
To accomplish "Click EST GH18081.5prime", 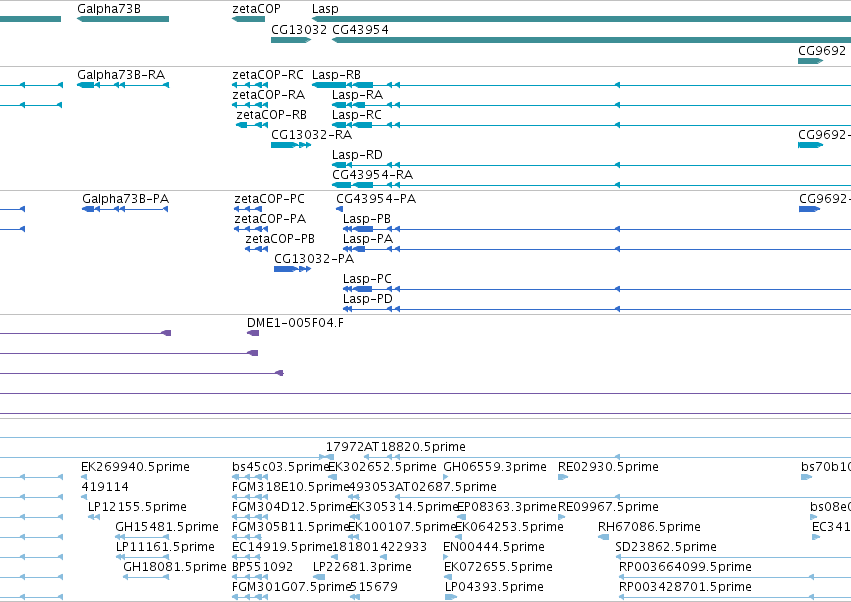I will pos(175,567).
